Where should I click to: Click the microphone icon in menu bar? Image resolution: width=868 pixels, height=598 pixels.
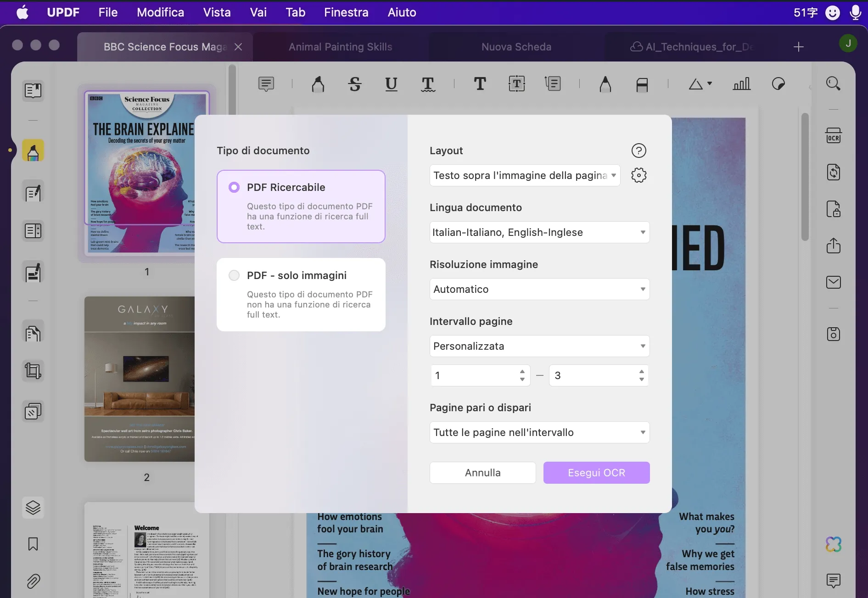855,12
